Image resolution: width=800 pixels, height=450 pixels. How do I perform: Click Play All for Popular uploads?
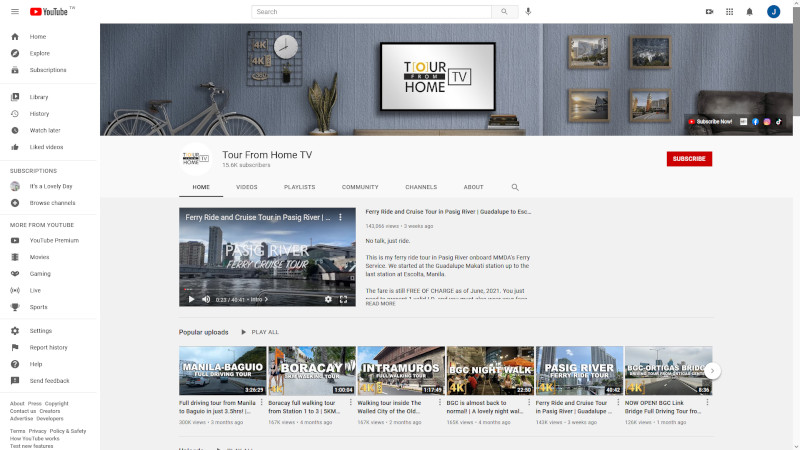point(259,332)
